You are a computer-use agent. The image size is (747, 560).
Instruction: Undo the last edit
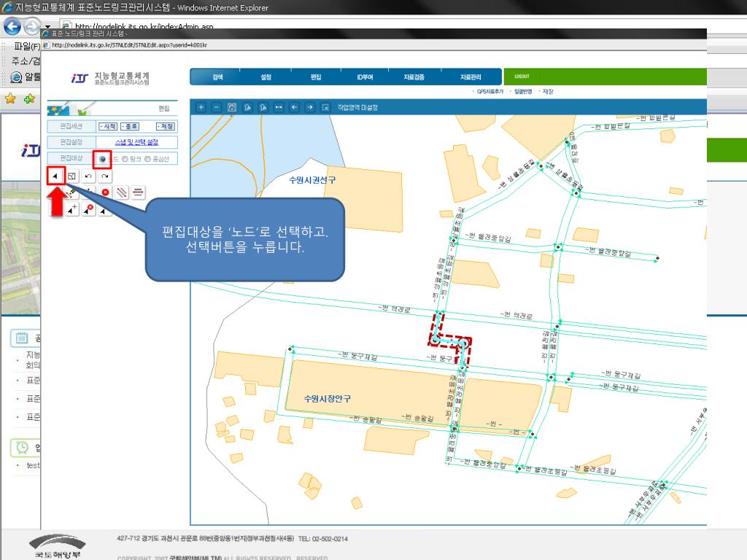tap(88, 176)
